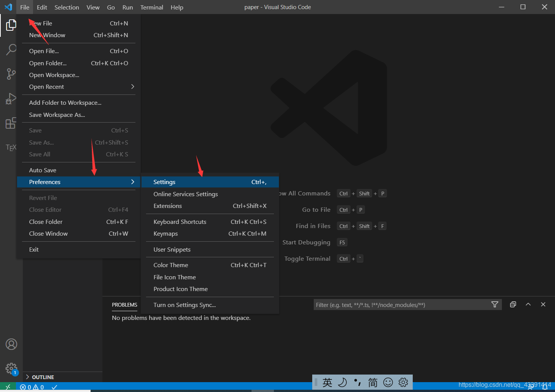Select Settings in Preferences submenu
Viewport: 555px width, 392px height.
[x=210, y=182]
